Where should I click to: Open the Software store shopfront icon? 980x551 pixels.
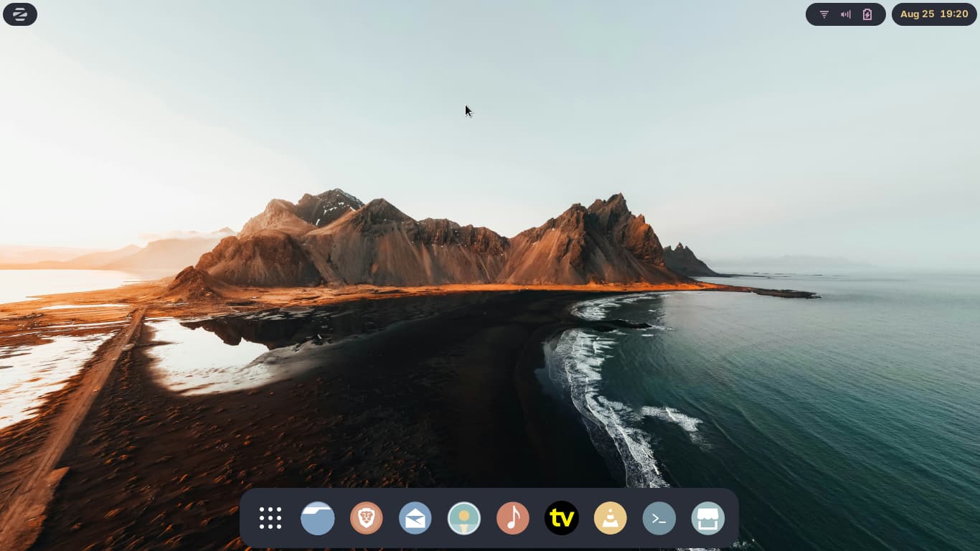(x=708, y=518)
